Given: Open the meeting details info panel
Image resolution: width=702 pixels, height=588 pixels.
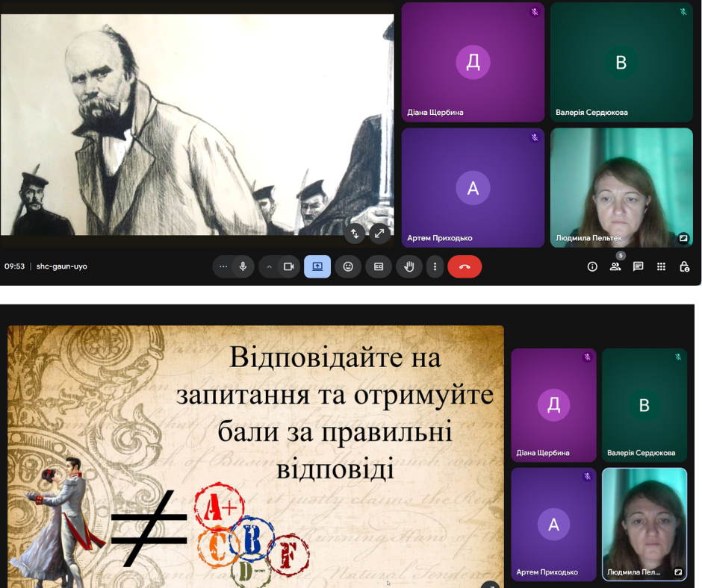Looking at the screenshot, I should [592, 266].
